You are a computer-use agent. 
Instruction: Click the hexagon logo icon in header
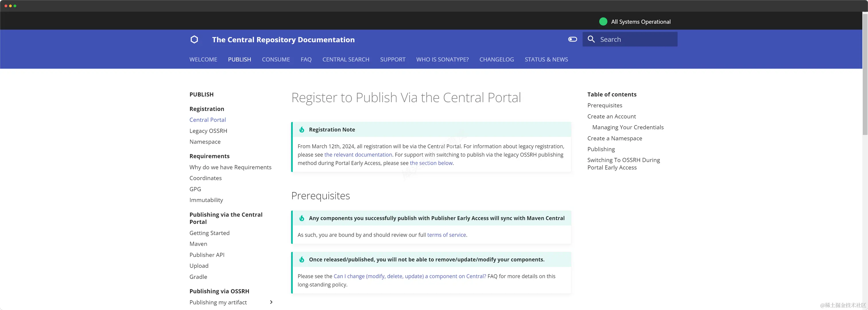click(x=194, y=39)
